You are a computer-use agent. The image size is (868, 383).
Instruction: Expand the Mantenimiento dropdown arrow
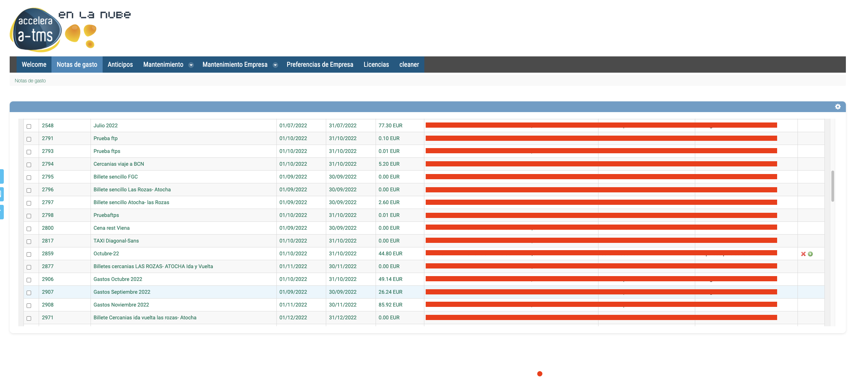point(191,65)
